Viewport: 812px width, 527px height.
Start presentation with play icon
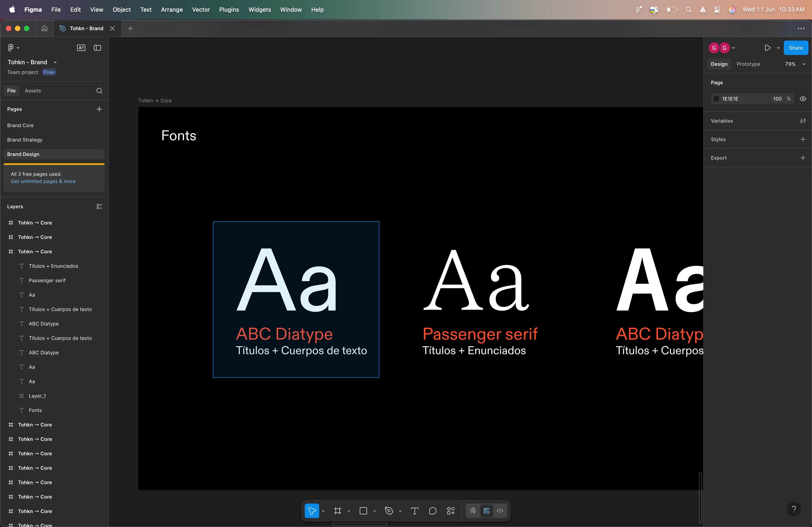pyautogui.click(x=768, y=48)
